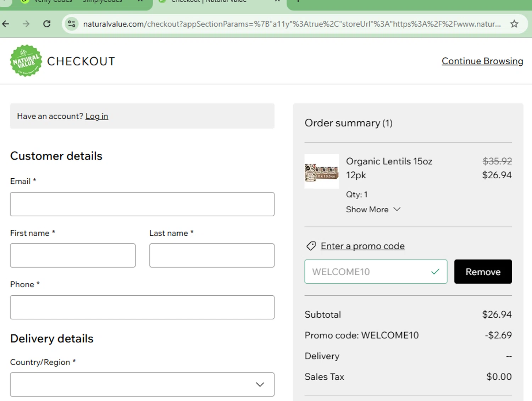This screenshot has height=401, width=532.
Task: Click the Promo code: WELCOME10 line
Action: click(362, 335)
